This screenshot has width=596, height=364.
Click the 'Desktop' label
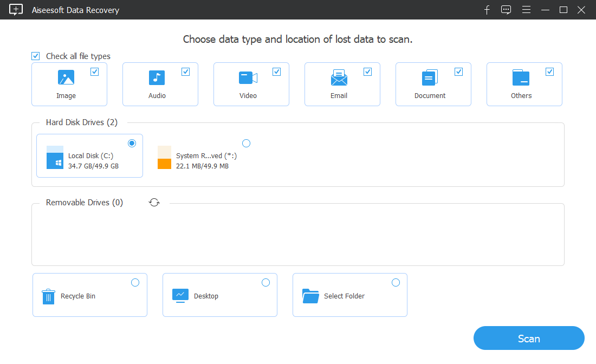click(206, 296)
